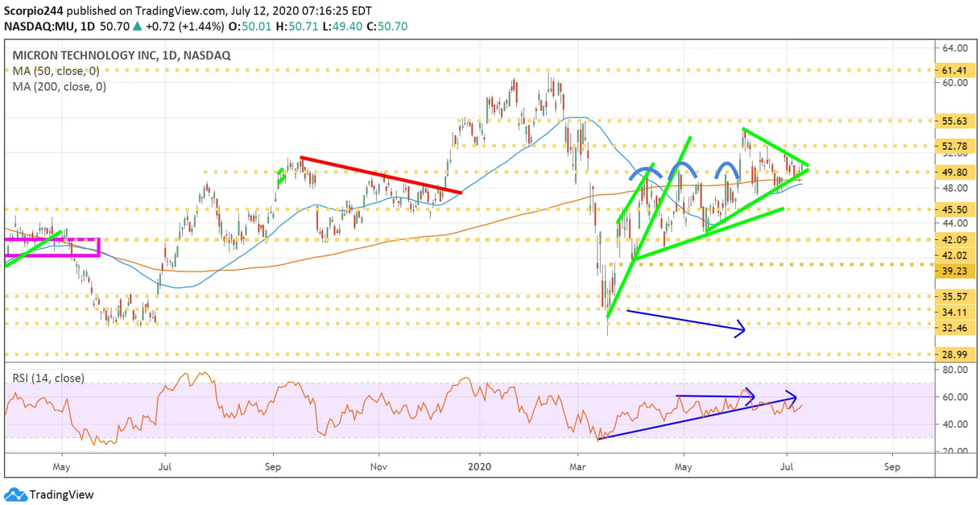
Task: Click the 64.00 price axis label
Action: (954, 48)
